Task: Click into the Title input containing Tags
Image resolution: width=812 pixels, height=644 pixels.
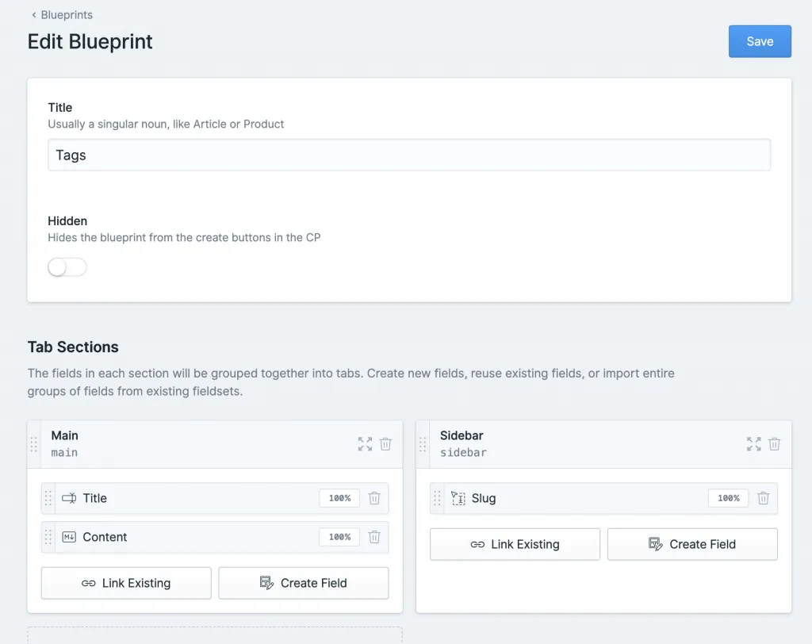Action: (x=408, y=155)
